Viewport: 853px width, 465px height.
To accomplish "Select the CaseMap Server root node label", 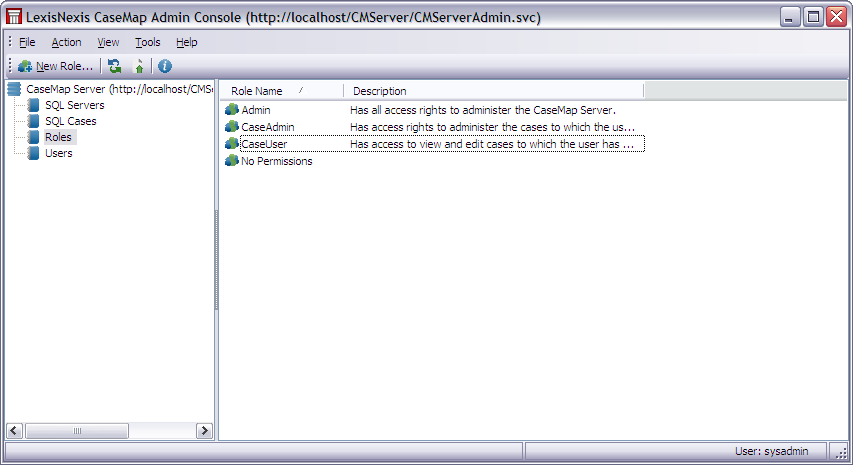I will point(119,89).
